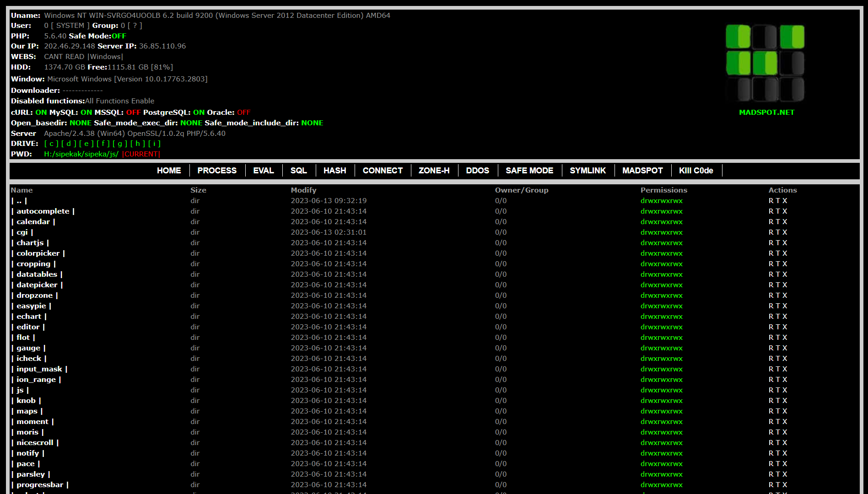Open the dropzone directory
868x494 pixels.
[35, 295]
